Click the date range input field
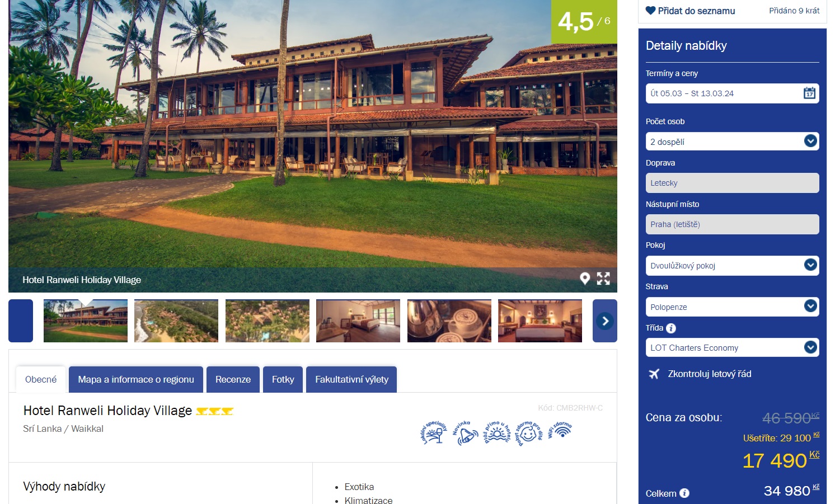 pyautogui.click(x=732, y=93)
